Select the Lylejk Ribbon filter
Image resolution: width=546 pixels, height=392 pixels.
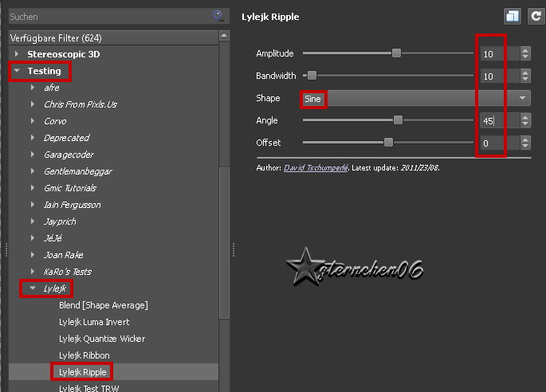point(84,355)
